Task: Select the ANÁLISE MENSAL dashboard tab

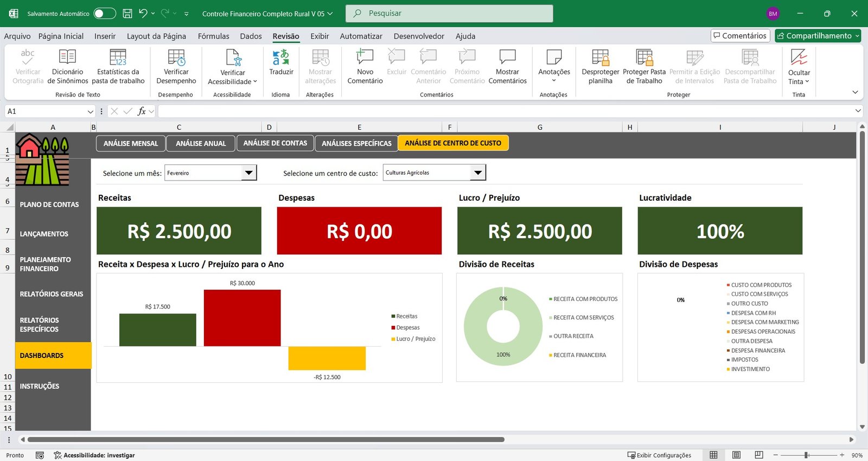Action: (130, 143)
